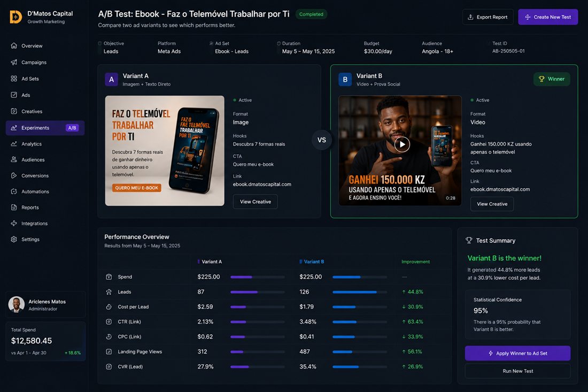Click the trophy icon in Test Summary

[x=469, y=241]
